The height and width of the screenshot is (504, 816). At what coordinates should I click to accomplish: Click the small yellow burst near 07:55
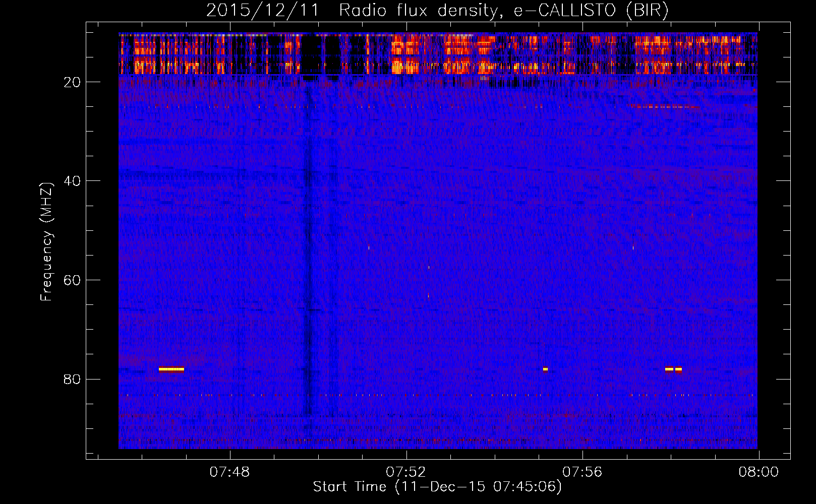[x=545, y=369]
